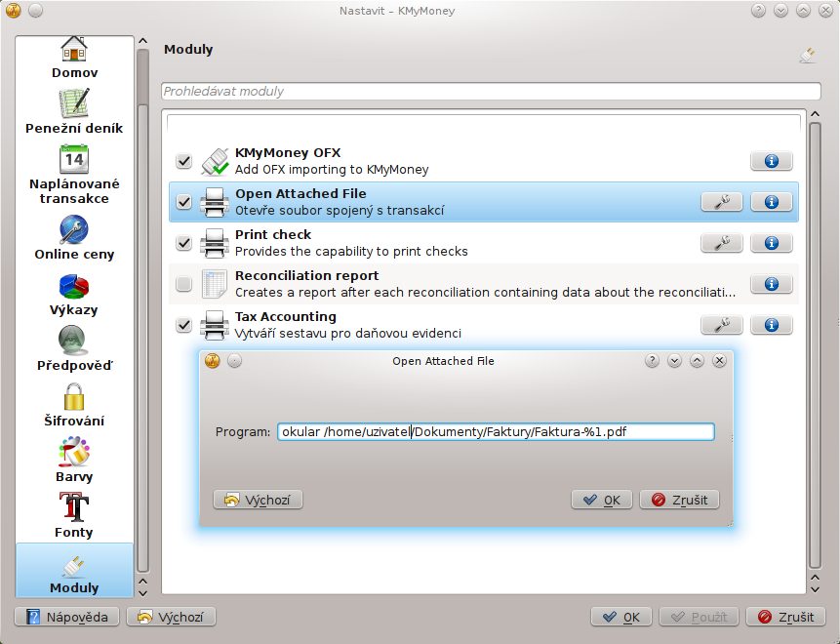Disable the KMyMoney OFX plugin checkbox

point(183,161)
